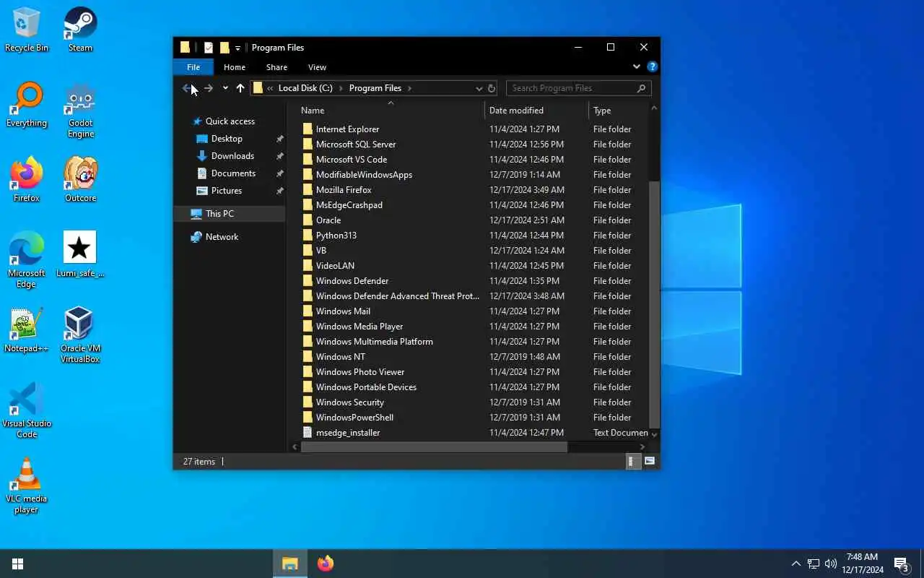
Task: Click scroll down arrow of file list
Action: click(654, 434)
